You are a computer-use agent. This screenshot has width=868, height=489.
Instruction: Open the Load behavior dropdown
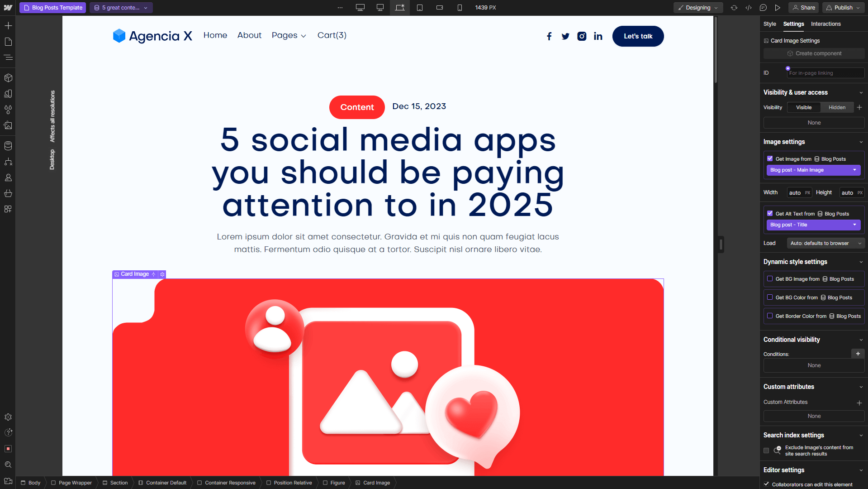click(x=825, y=243)
